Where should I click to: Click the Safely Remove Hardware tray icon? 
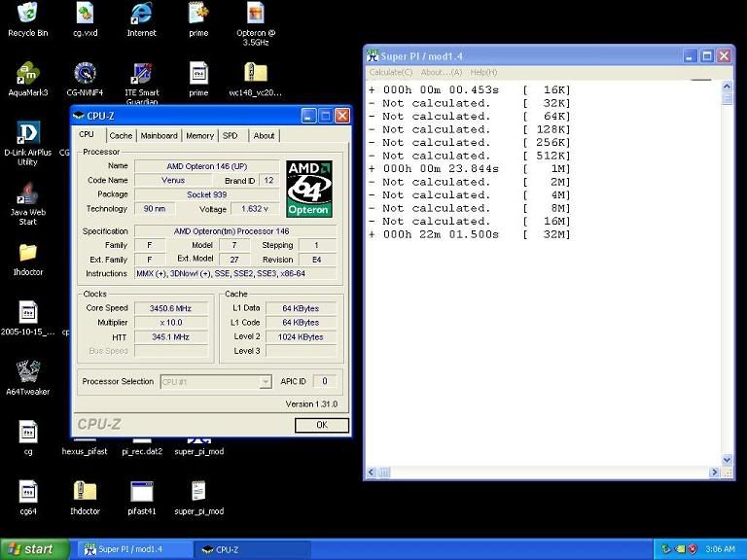tap(666, 549)
